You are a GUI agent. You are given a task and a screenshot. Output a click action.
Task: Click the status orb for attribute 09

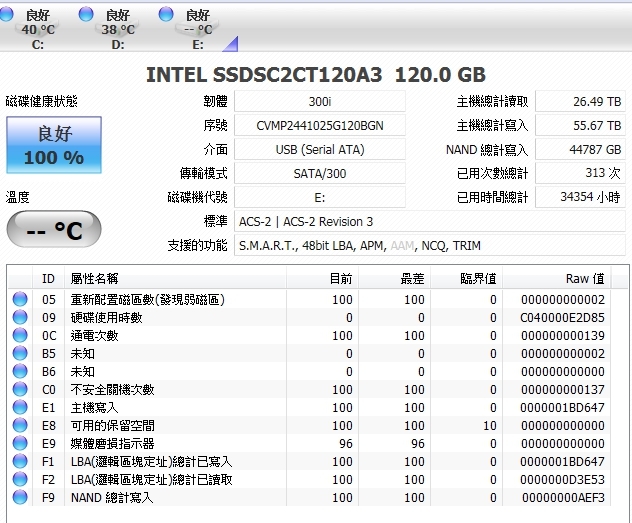[x=20, y=318]
